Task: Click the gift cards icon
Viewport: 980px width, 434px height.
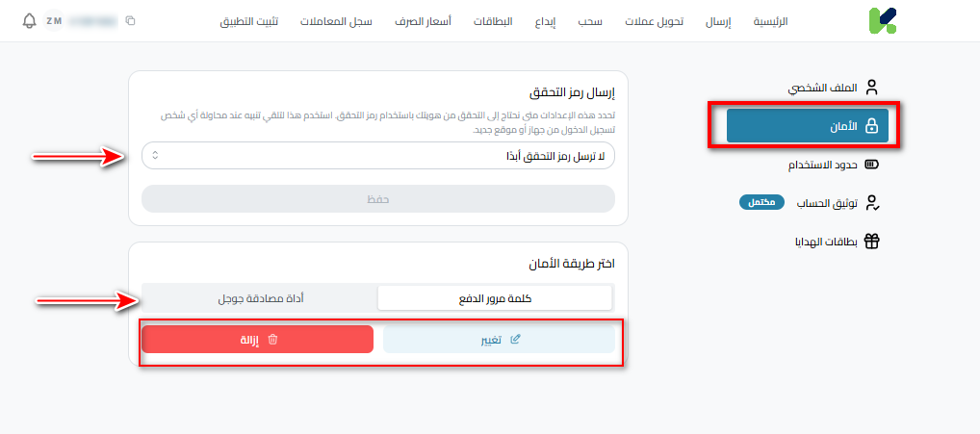Action: tap(872, 242)
